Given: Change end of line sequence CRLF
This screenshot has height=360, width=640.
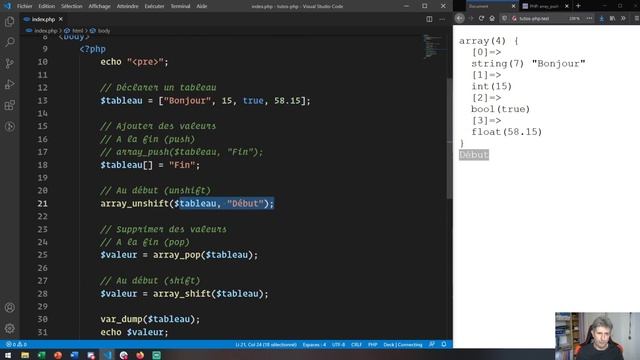Looking at the screenshot, I should pos(356,344).
